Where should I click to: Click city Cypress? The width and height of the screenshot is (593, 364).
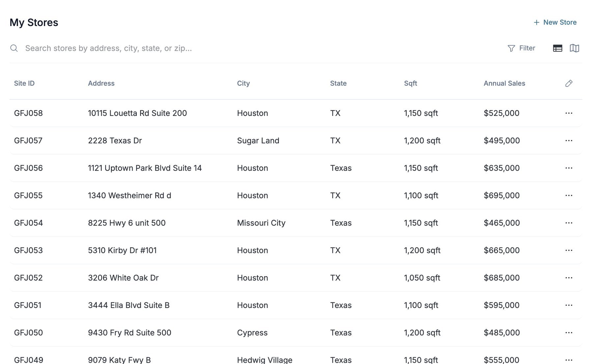click(252, 333)
